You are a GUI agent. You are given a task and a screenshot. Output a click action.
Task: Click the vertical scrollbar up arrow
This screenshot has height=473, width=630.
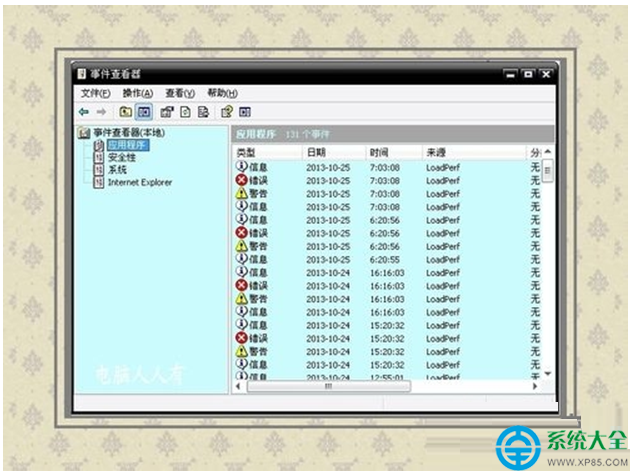pyautogui.click(x=548, y=152)
